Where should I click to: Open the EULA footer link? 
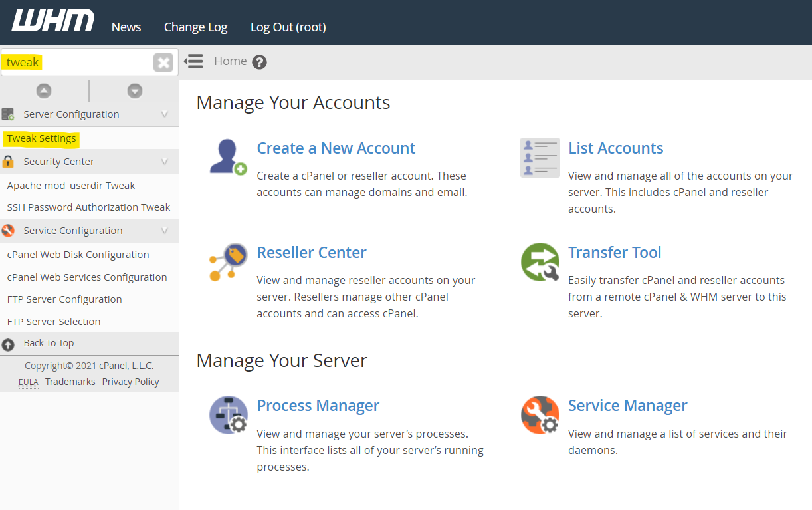[28, 382]
